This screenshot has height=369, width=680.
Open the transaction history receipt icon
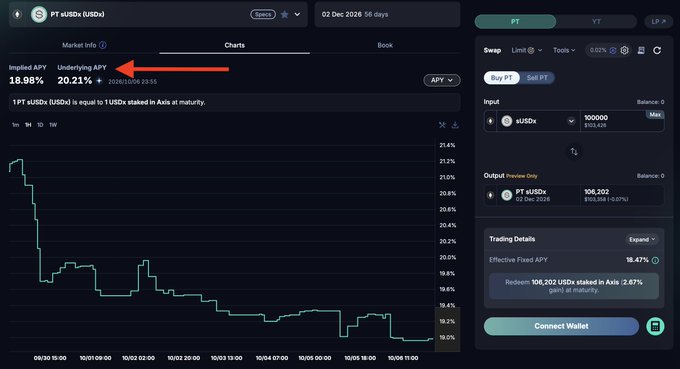(x=641, y=50)
